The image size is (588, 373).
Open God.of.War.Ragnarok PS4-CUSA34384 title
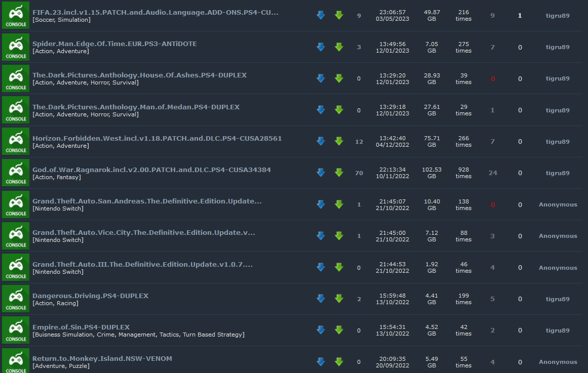(x=151, y=170)
